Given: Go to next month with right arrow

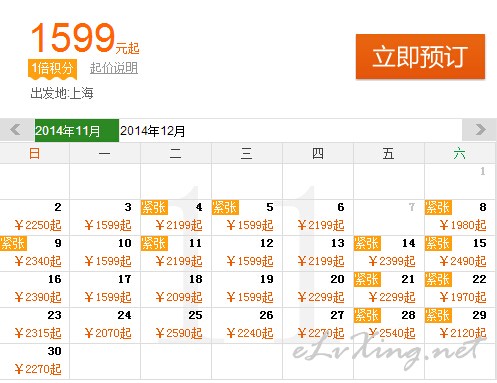Looking at the screenshot, I should 480,130.
